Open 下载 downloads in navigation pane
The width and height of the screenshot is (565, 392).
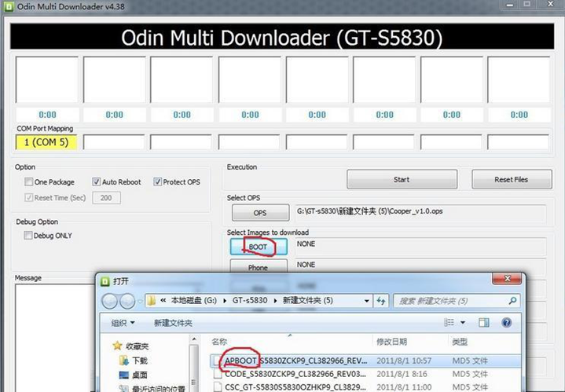[x=140, y=361]
